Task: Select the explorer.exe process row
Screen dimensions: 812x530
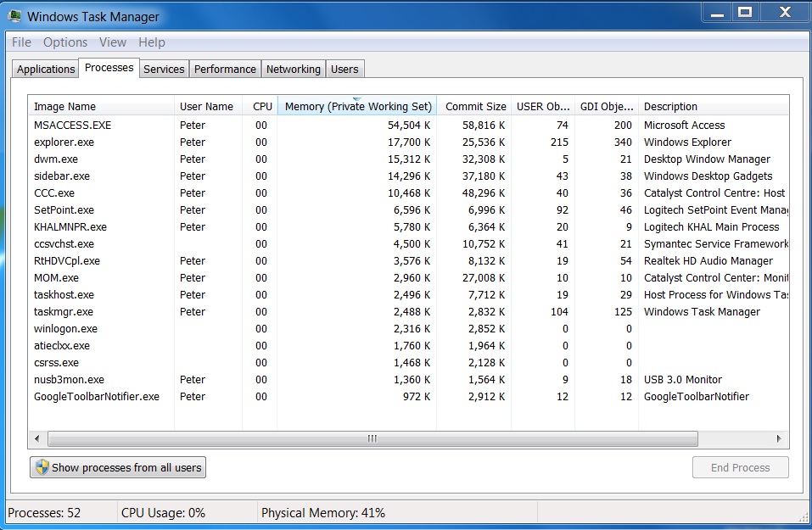Action: (64, 142)
